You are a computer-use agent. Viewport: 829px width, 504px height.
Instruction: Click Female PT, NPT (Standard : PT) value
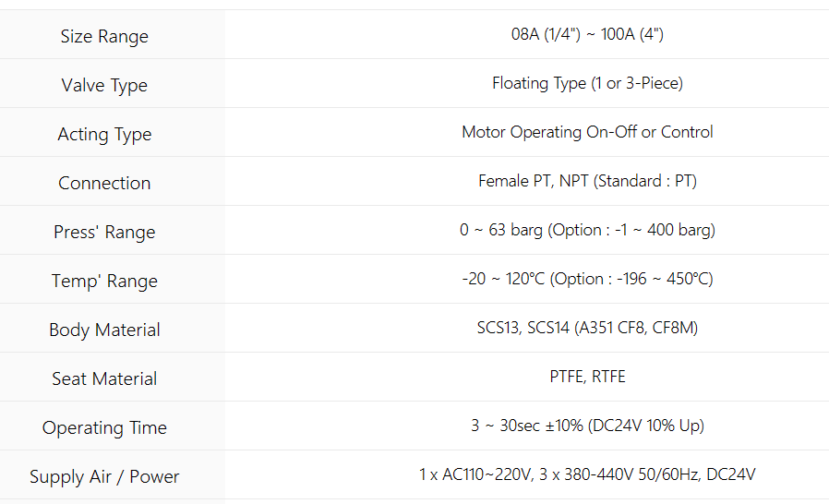[x=587, y=182]
